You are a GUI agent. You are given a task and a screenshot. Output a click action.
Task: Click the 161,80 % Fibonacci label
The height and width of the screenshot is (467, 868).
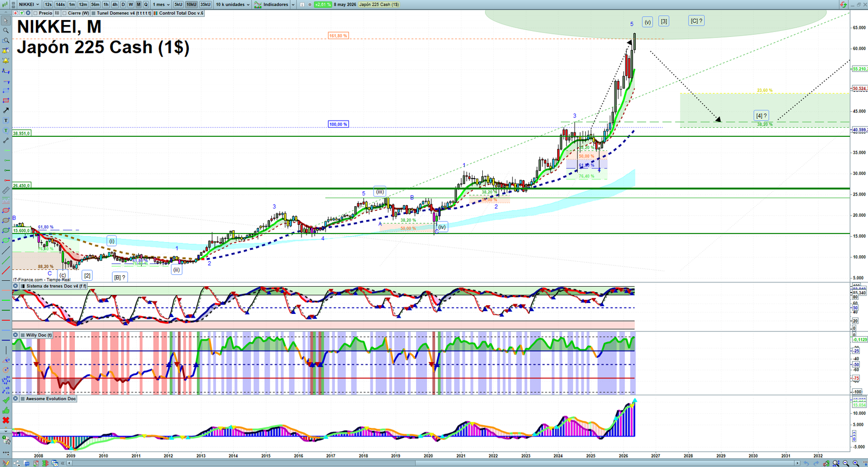338,36
